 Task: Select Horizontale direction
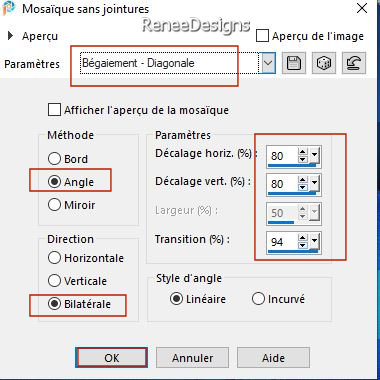point(54,258)
